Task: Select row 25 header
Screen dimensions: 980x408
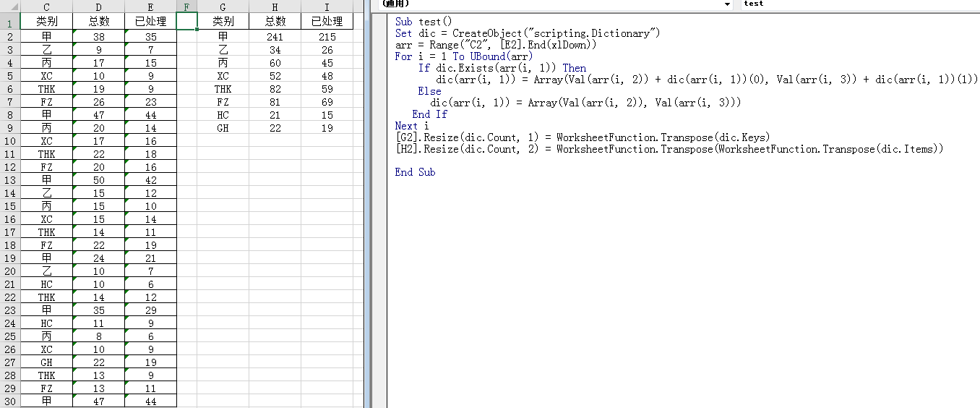Action: click(10, 336)
